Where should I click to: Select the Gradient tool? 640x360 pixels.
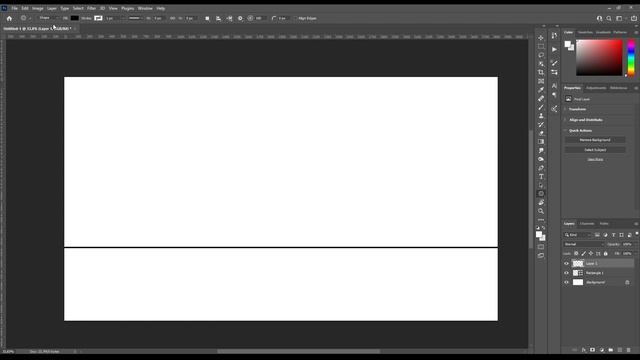(541, 142)
